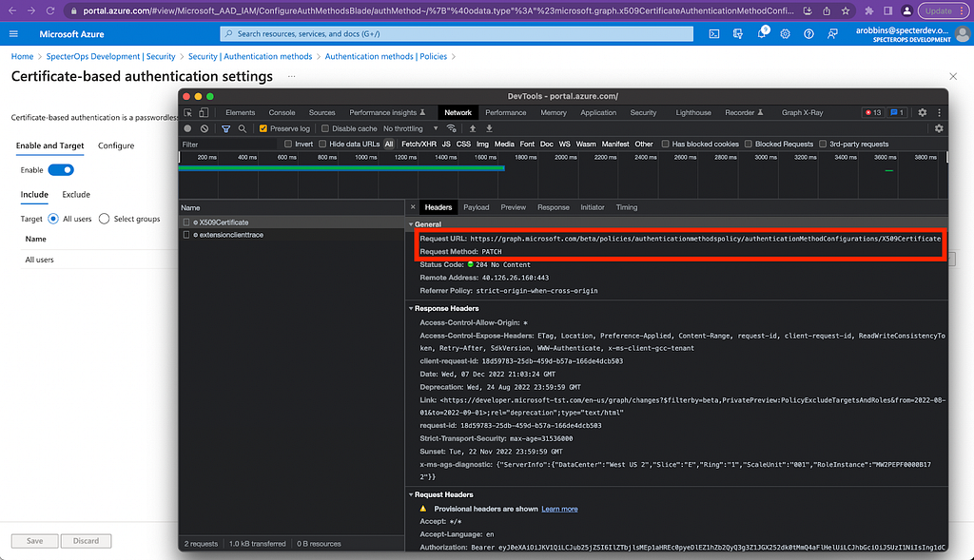Close the Certificate-based authentication blade
Screen dimensions: 974x560
click(x=953, y=76)
